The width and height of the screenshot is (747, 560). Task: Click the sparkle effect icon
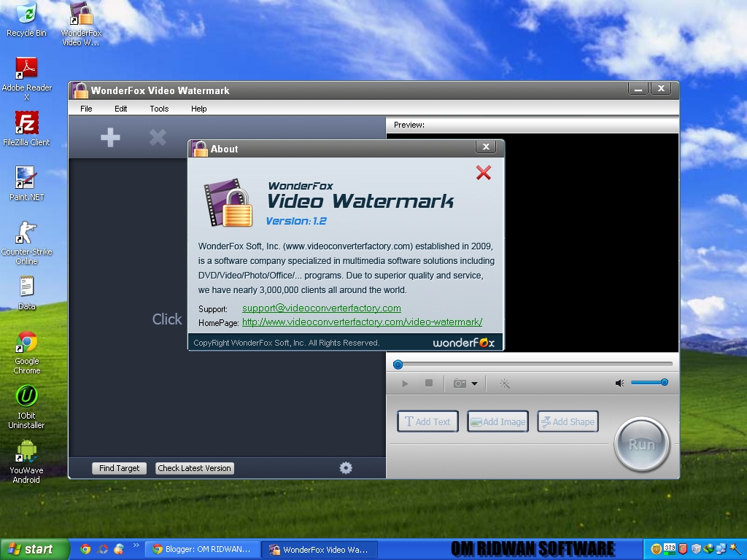(x=505, y=384)
